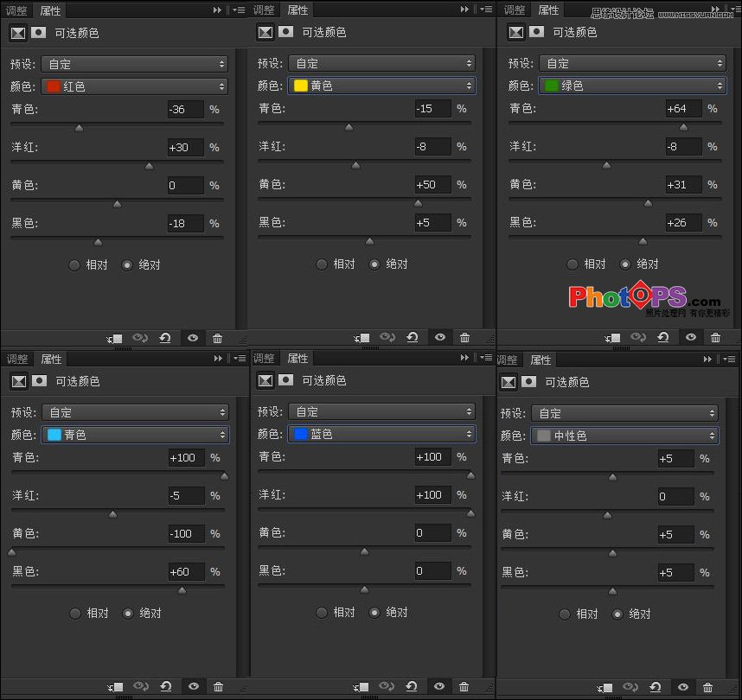Select the layer mask thumbnail beside 可选颜色
This screenshot has width=742, height=700.
(x=37, y=32)
